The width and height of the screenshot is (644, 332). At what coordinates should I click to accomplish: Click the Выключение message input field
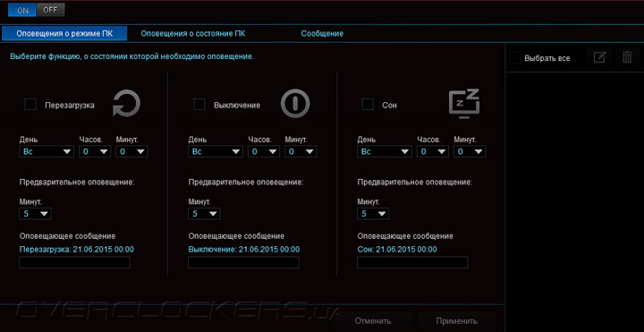point(243,262)
